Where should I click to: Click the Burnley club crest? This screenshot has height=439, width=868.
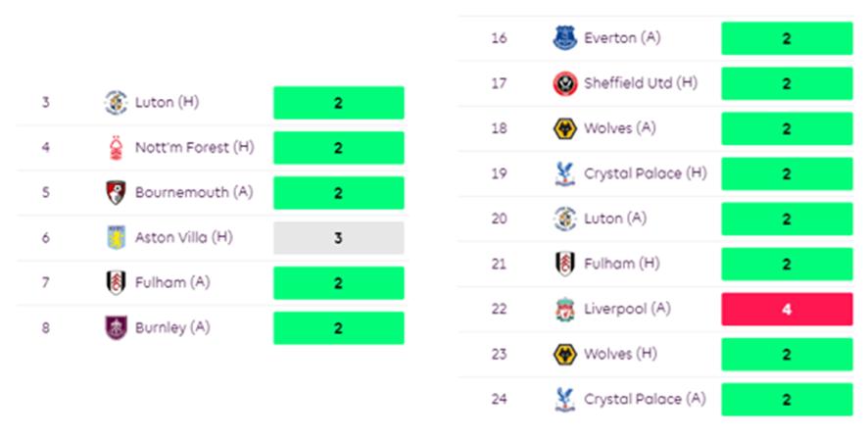[116, 327]
